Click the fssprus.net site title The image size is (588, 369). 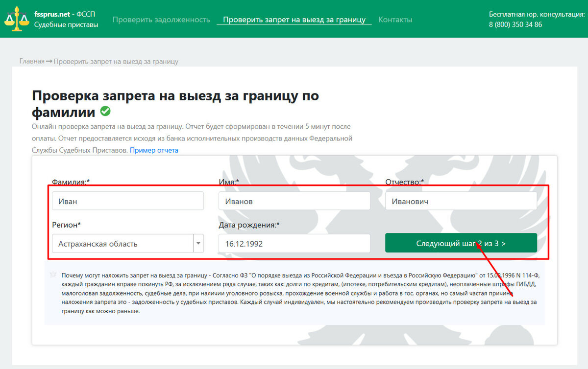[x=54, y=15]
